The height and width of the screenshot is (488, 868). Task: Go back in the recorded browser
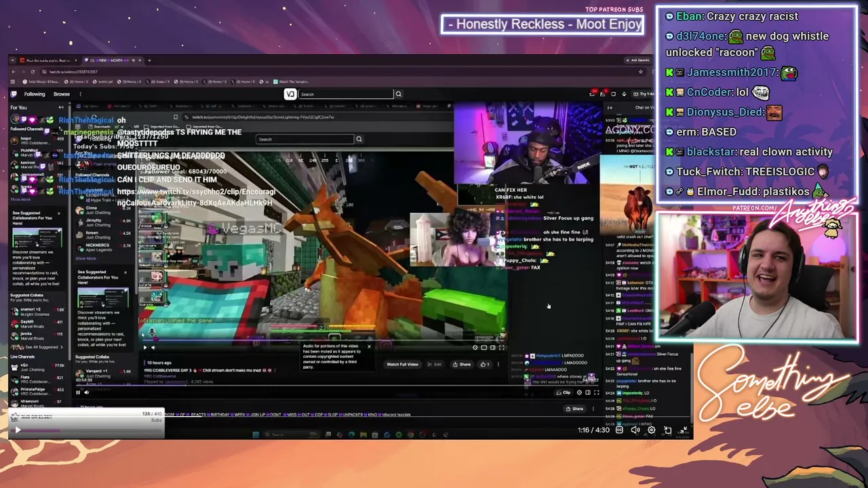pos(14,71)
